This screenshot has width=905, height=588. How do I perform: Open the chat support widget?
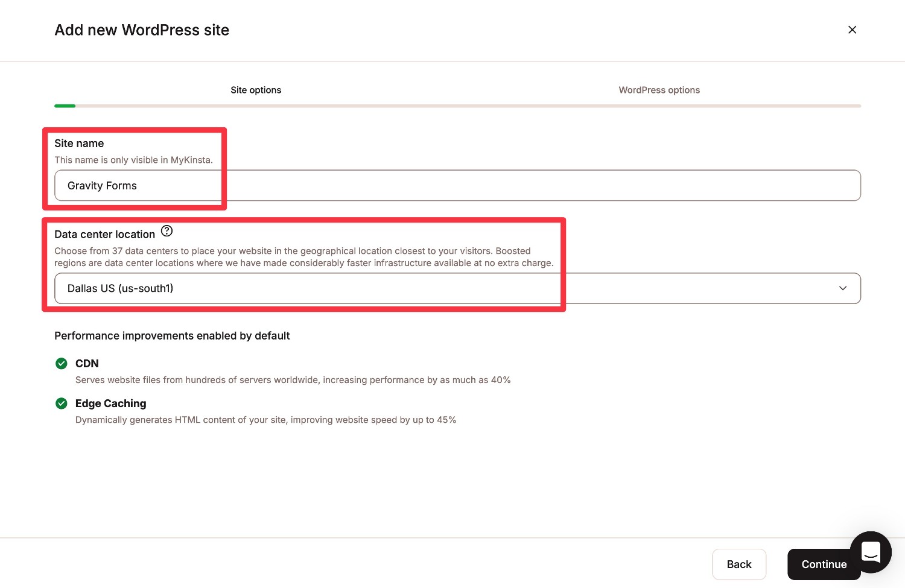(x=871, y=552)
